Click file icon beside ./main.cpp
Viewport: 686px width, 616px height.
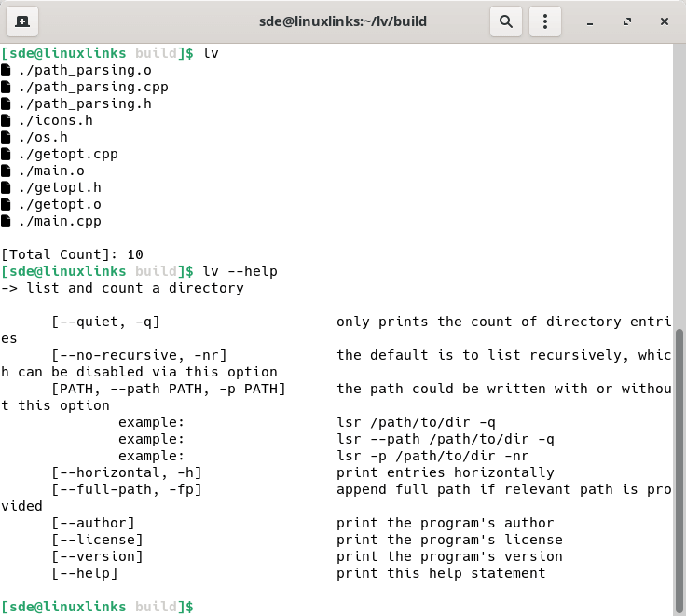click(7, 221)
